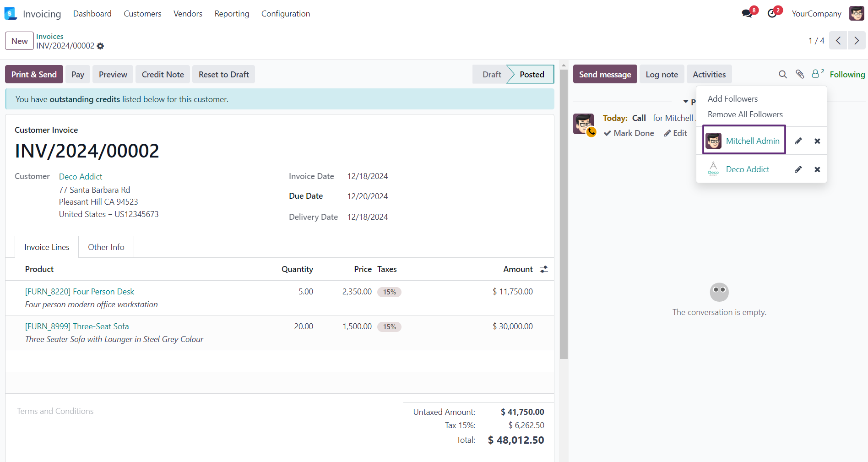Open the attachments paperclip icon
The width and height of the screenshot is (868, 462).
tap(800, 74)
